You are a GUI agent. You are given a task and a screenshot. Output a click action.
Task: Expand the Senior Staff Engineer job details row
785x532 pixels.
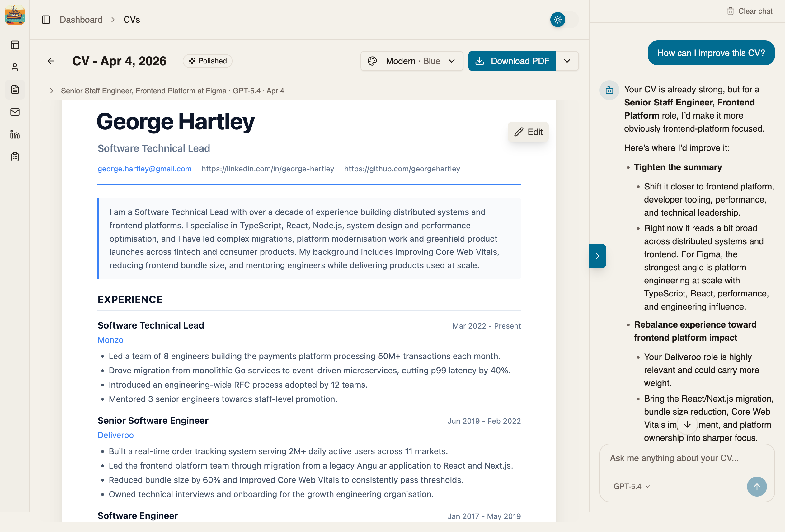167,91
